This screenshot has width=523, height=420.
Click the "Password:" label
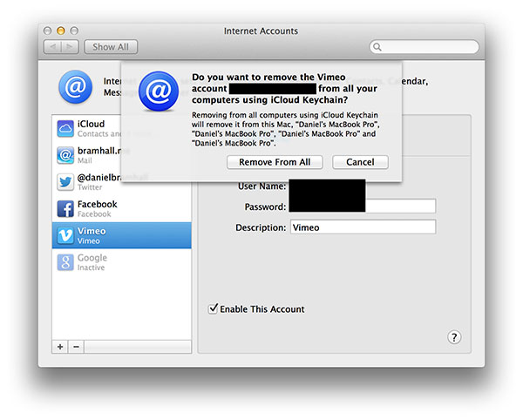click(265, 207)
